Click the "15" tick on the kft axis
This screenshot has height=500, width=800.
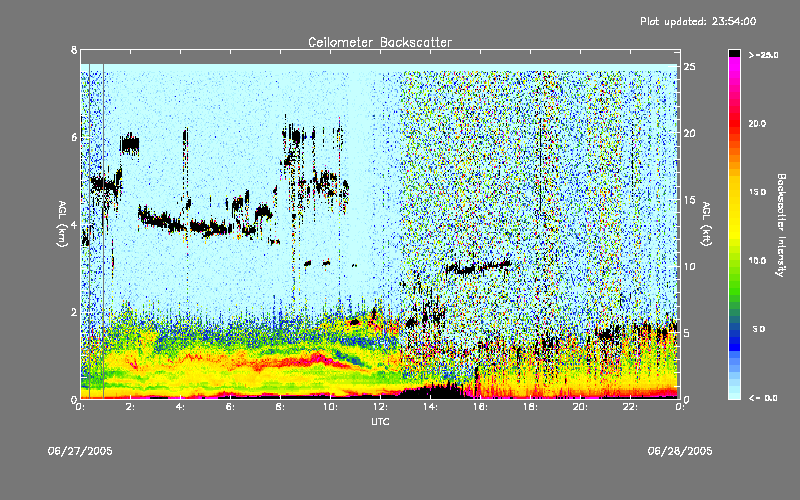(x=690, y=200)
